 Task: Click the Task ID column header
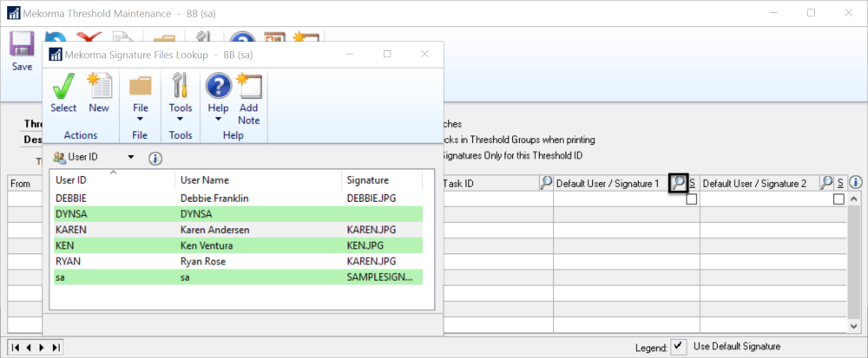point(457,183)
